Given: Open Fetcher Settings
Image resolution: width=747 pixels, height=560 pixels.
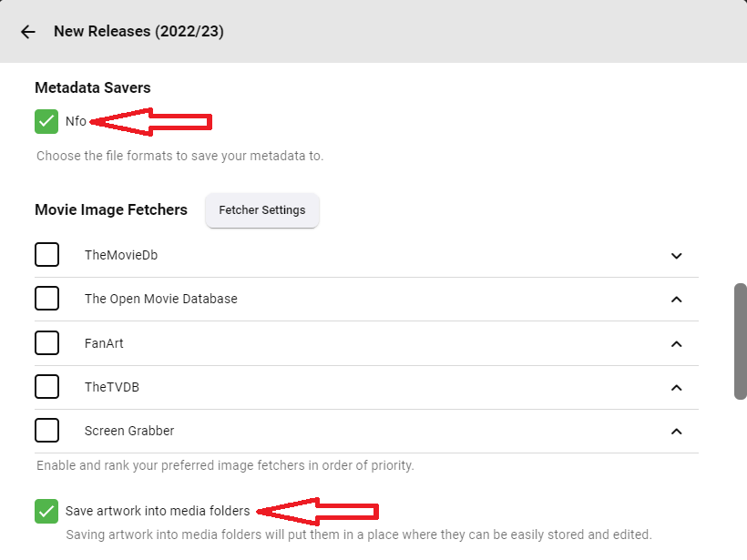Looking at the screenshot, I should pyautogui.click(x=262, y=210).
